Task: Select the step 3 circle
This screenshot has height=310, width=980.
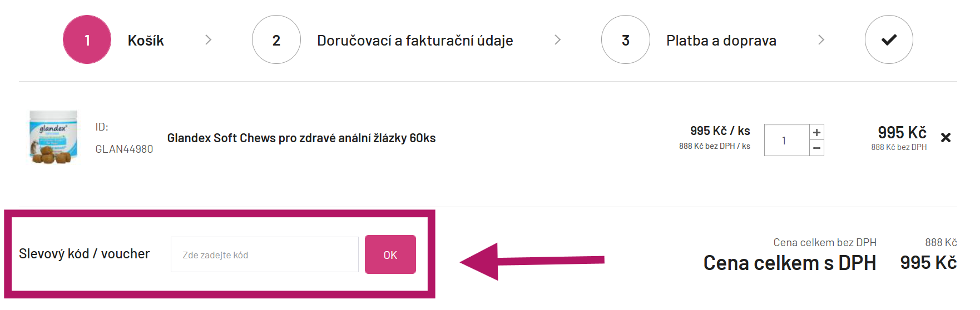Action: click(625, 39)
